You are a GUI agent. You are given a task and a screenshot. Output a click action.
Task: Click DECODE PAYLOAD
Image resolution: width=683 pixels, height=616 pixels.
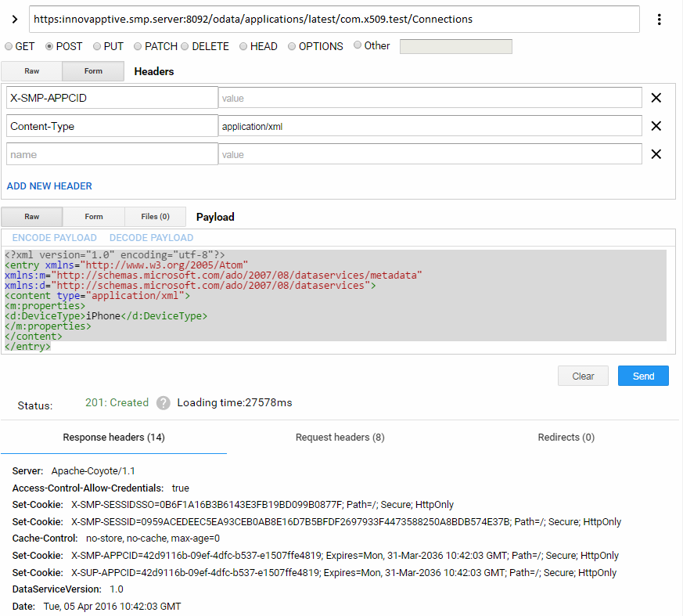pyautogui.click(x=151, y=237)
